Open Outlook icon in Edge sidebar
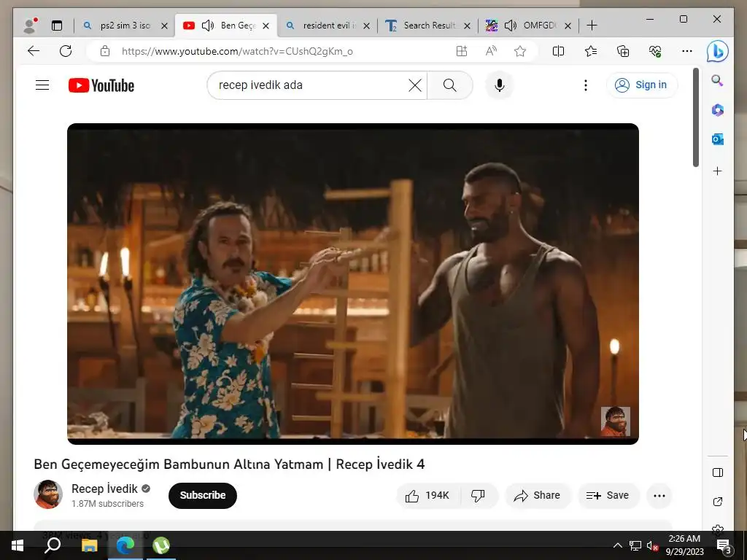This screenshot has height=560, width=747. pos(718,139)
